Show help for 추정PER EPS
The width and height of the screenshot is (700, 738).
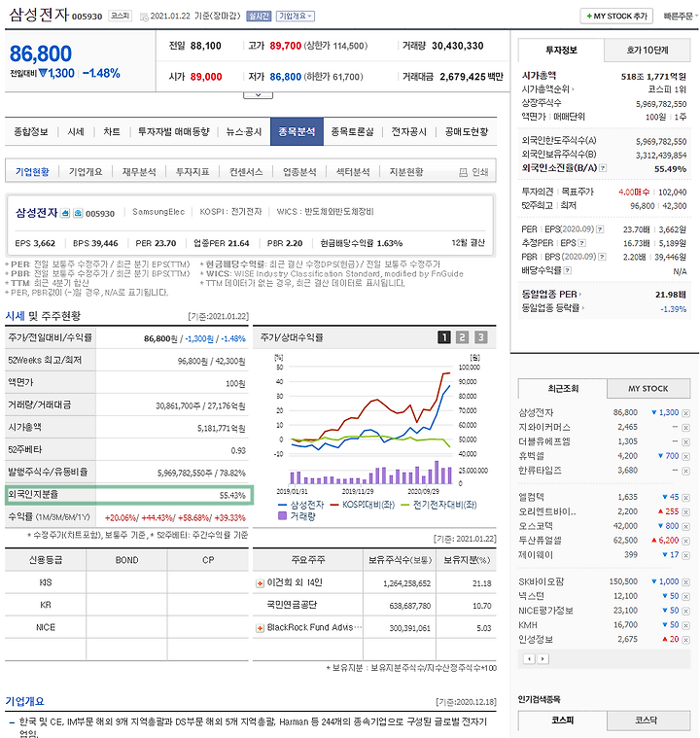581,243
